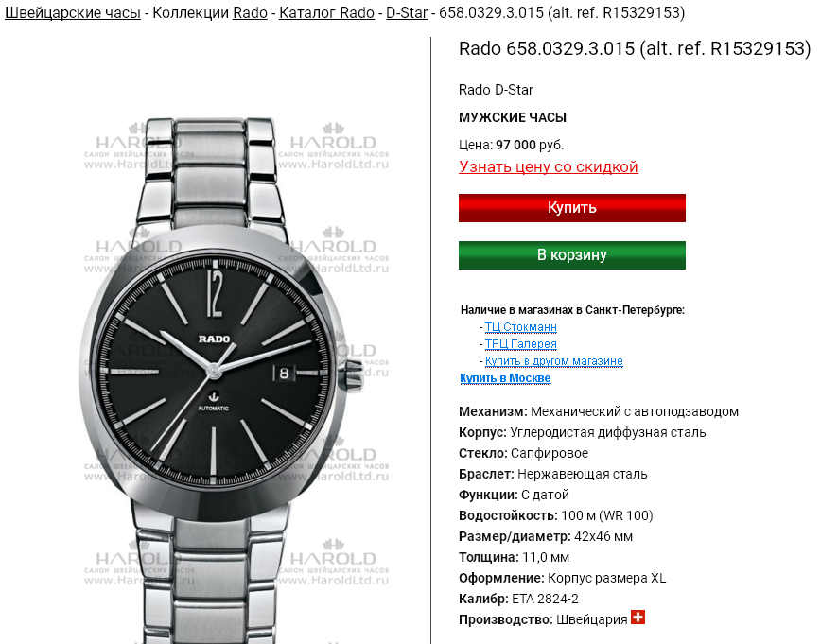Click the RADO logo on the watch dial
The width and height of the screenshot is (821, 644).
point(214,339)
